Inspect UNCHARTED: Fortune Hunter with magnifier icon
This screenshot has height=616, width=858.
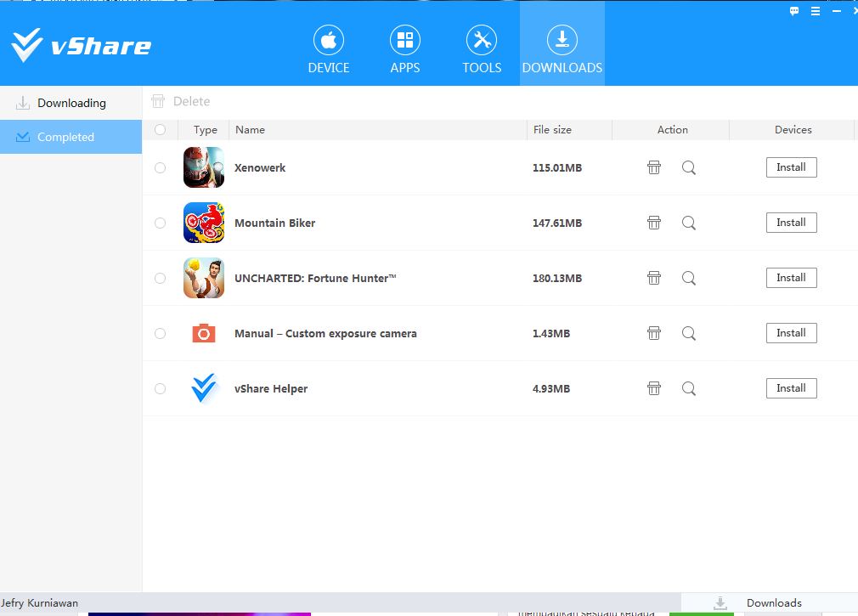pos(688,278)
